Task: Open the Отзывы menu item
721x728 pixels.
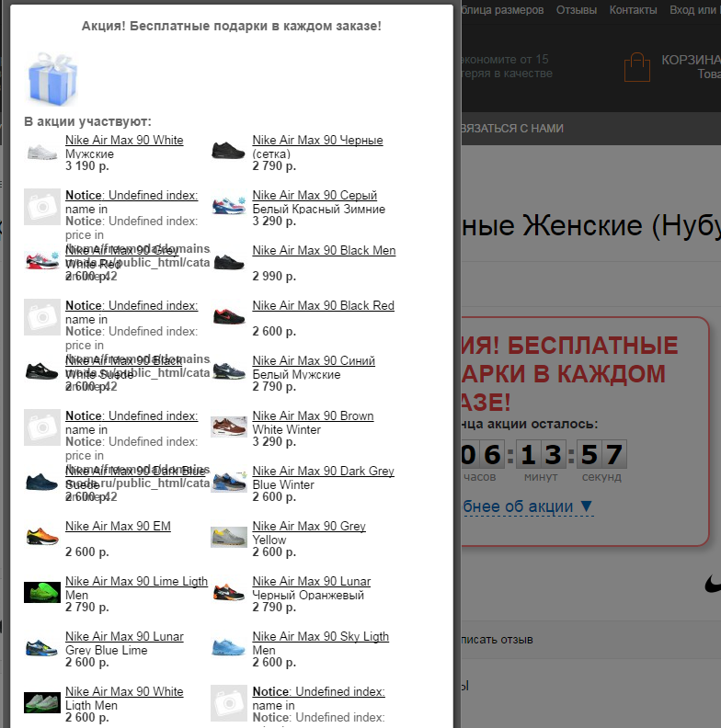Action: point(577,10)
